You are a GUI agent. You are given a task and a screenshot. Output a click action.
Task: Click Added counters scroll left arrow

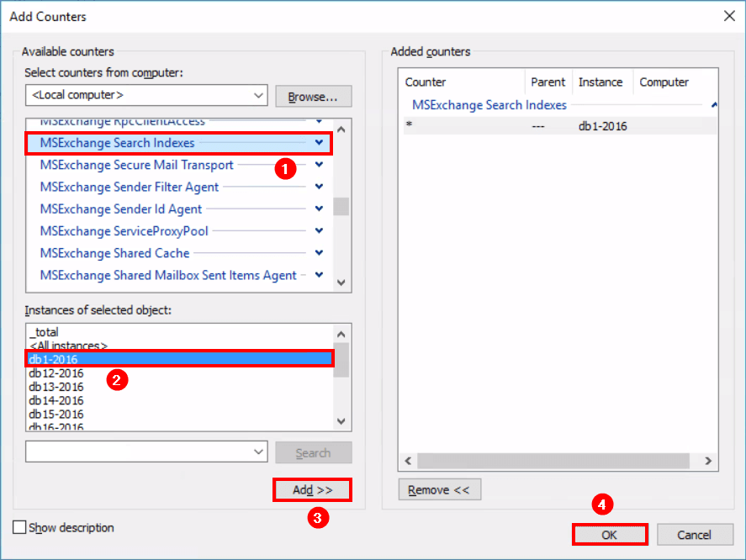[408, 461]
